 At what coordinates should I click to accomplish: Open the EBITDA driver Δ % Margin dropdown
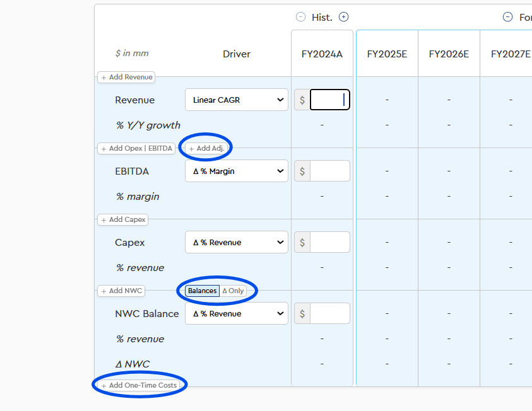[237, 171]
